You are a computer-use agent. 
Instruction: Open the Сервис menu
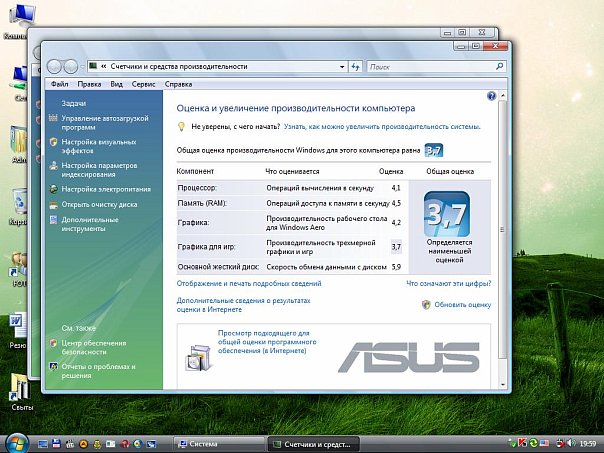(143, 84)
